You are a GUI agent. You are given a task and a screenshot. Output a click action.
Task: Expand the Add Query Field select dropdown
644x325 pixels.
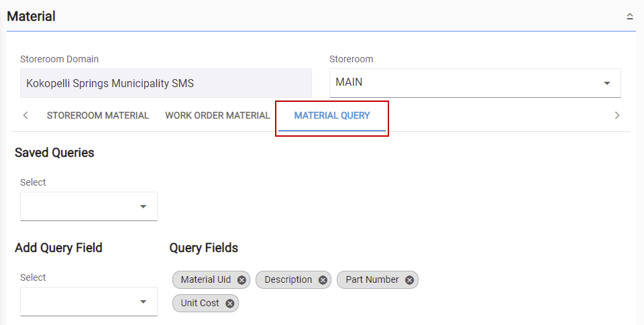click(89, 302)
